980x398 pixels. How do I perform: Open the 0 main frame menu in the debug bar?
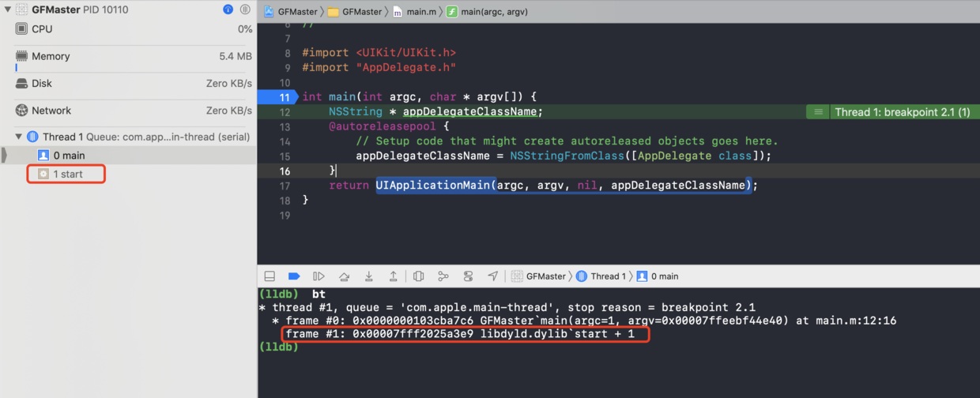[658, 276]
